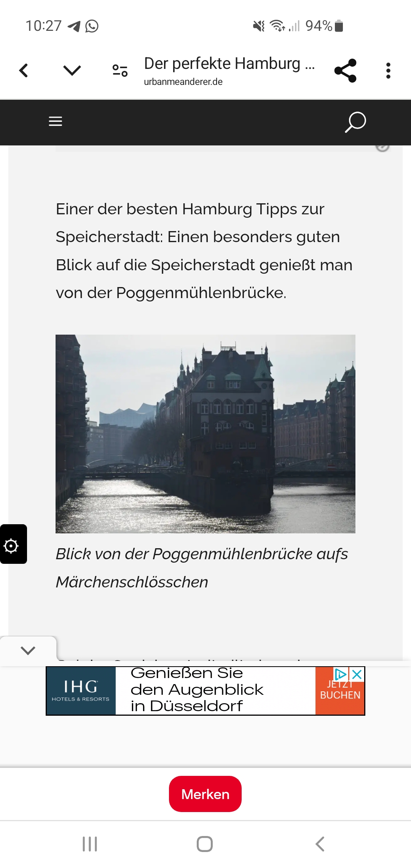
Task: Open the site search magnifier
Action: pos(355,122)
